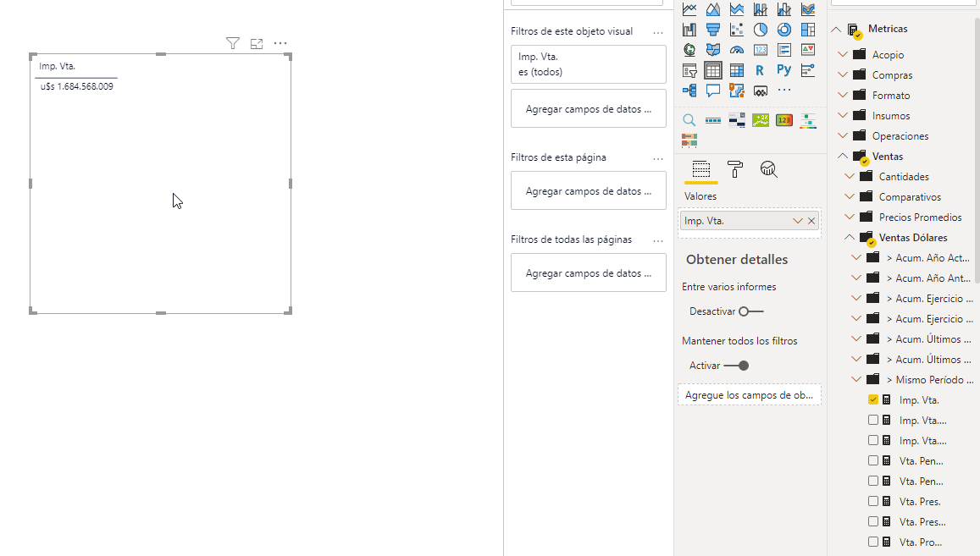Switch to the Format paint-roller tab
Image resolution: width=980 pixels, height=556 pixels.
[x=735, y=169]
